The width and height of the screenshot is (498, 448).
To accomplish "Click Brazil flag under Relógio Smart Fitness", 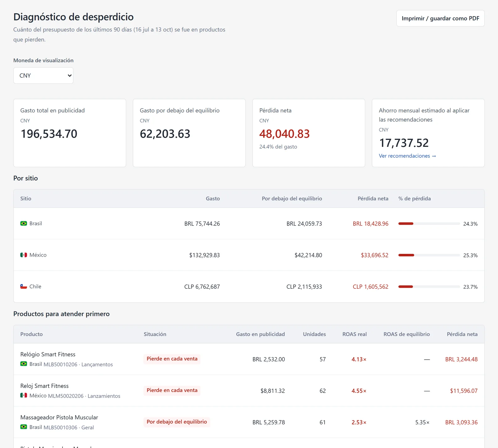I will click(24, 364).
